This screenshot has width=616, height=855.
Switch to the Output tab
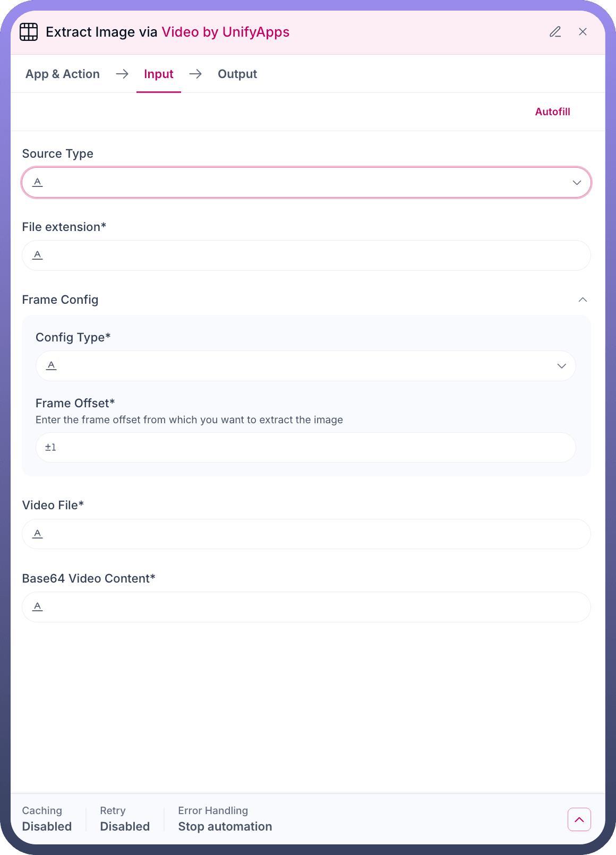point(237,74)
